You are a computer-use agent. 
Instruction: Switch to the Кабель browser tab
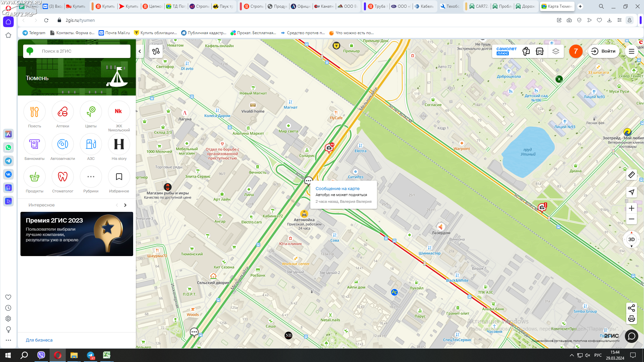(424, 6)
